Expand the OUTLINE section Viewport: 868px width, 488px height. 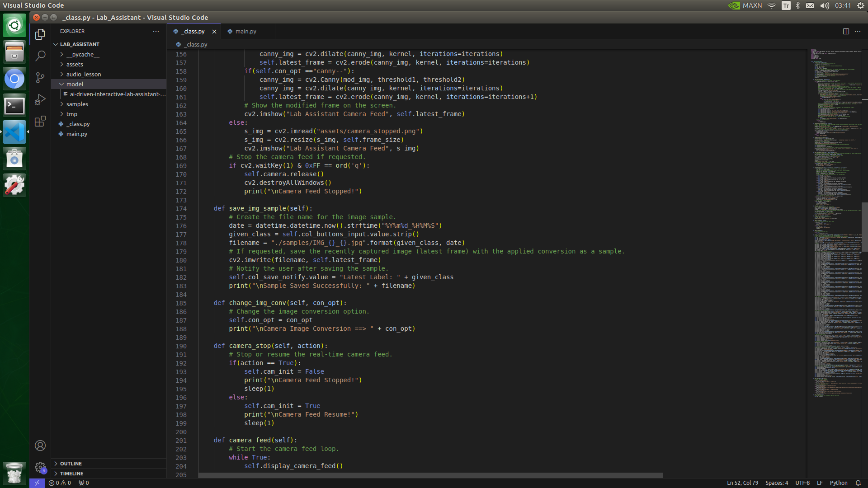click(71, 464)
